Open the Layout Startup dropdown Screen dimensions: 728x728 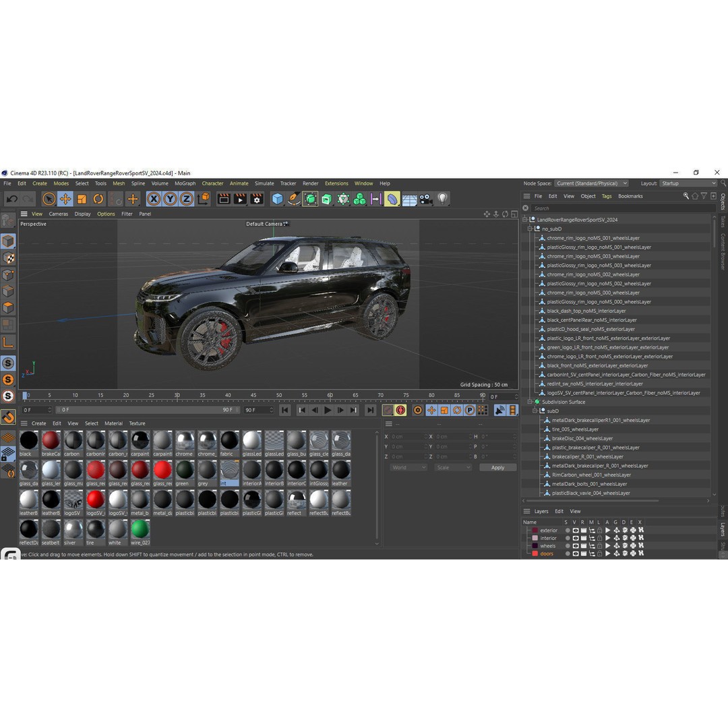point(688,183)
